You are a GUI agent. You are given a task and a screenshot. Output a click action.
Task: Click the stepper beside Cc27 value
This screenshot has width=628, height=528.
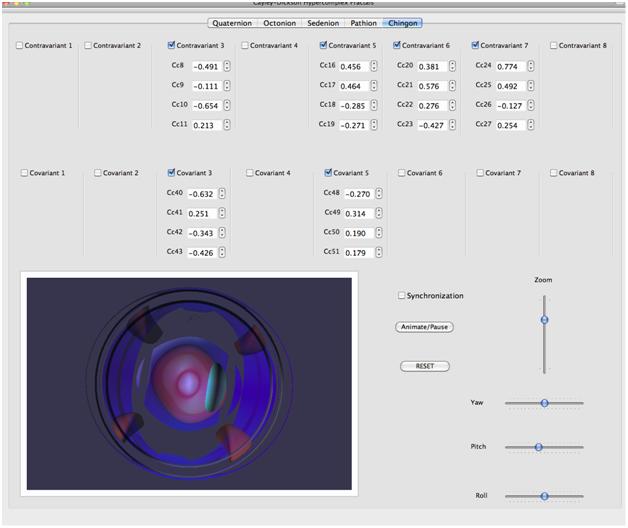click(x=530, y=125)
